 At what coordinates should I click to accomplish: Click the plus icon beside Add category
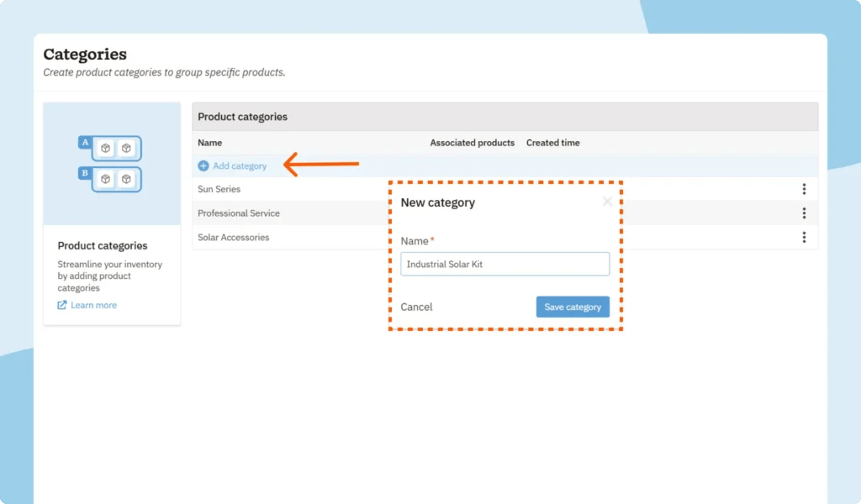tap(203, 165)
